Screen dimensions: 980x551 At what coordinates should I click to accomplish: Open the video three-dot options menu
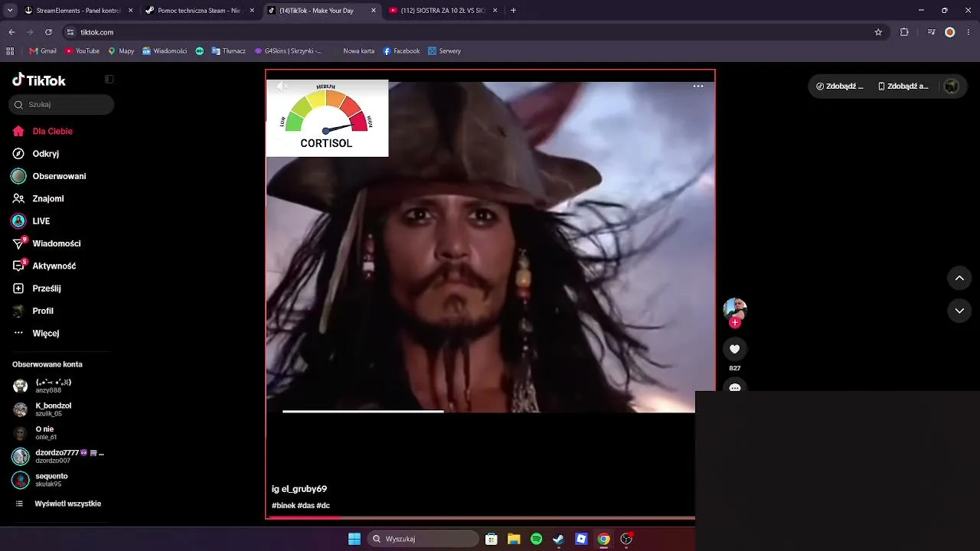(698, 86)
